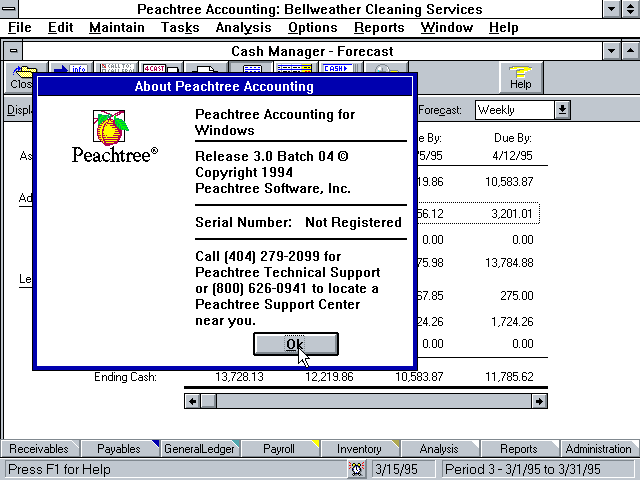Switch to the Inventory tab
The width and height of the screenshot is (640, 480).
pos(359,449)
